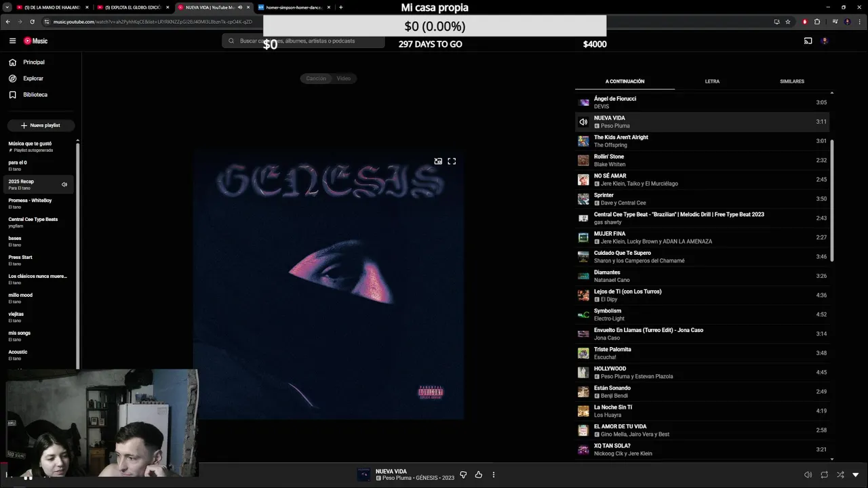Expand the tab search dropdown arrow
Image resolution: width=868 pixels, height=488 pixels.
(x=6, y=7)
